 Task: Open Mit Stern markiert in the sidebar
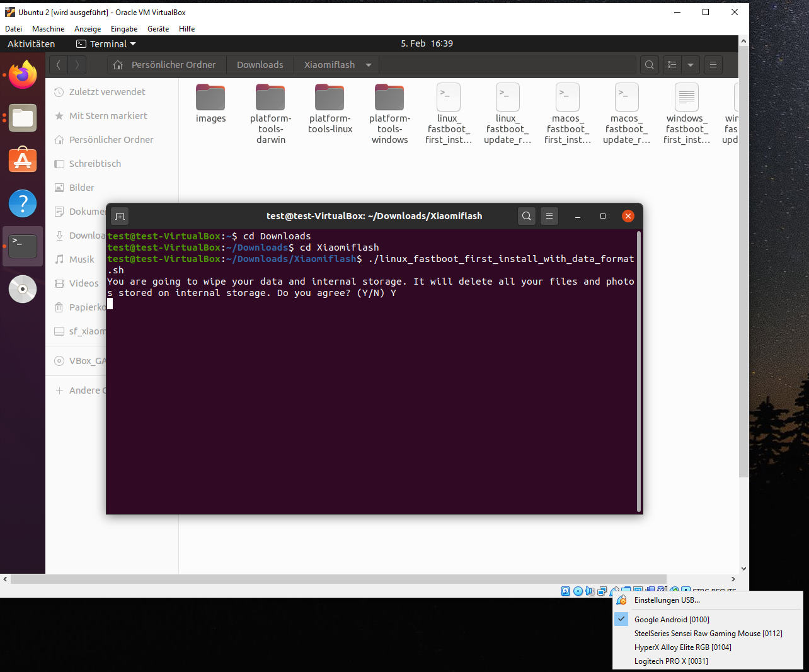coord(112,116)
